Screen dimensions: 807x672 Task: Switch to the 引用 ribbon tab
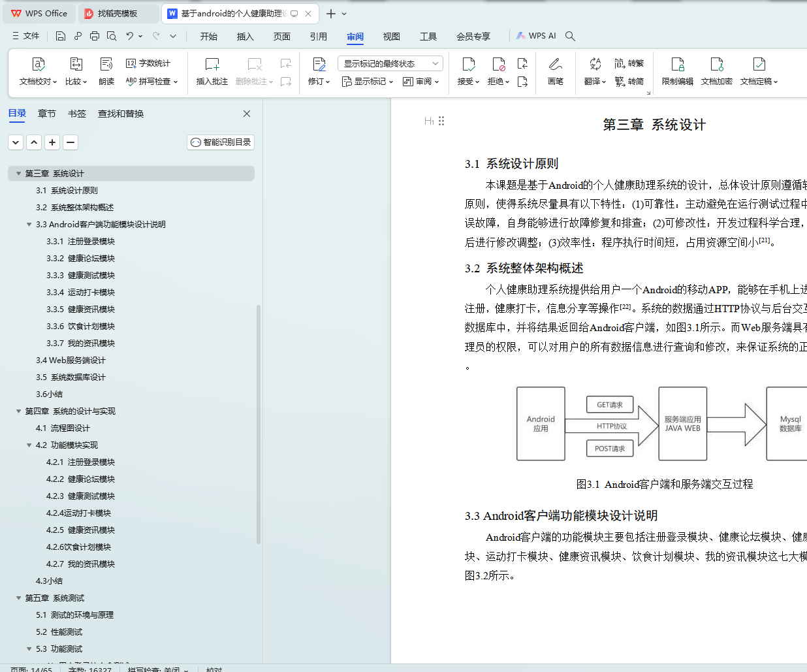tap(319, 37)
